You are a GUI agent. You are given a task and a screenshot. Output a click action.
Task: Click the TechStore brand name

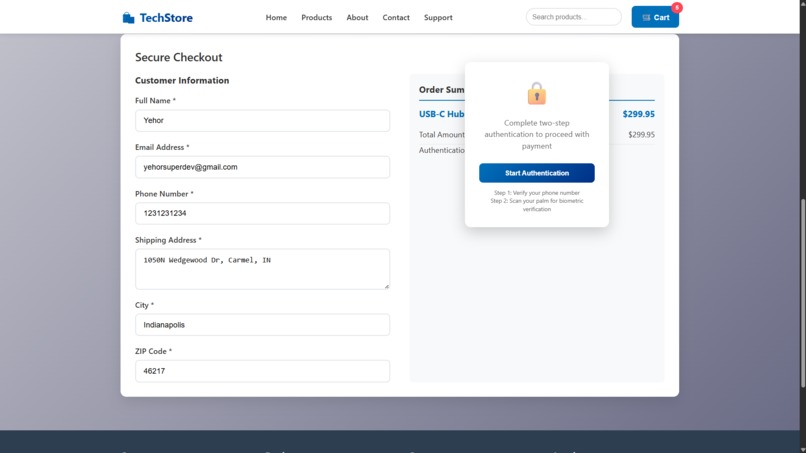point(166,18)
